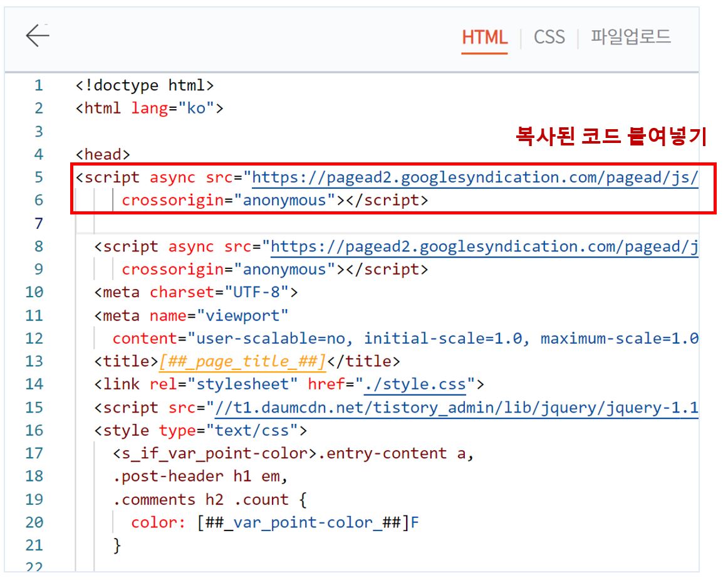The height and width of the screenshot is (580, 728).
Task: Click the <html lang="ko"> line
Action: click(149, 108)
